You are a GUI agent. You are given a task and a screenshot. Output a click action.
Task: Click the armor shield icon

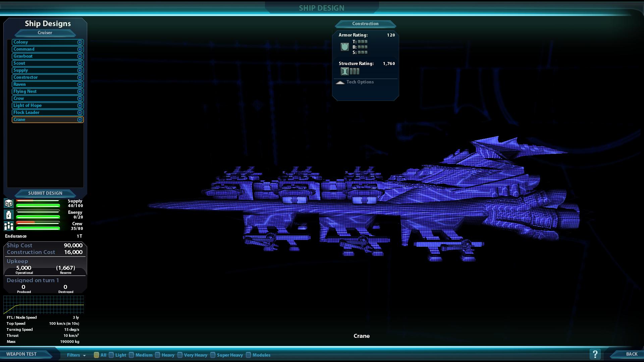click(x=344, y=47)
